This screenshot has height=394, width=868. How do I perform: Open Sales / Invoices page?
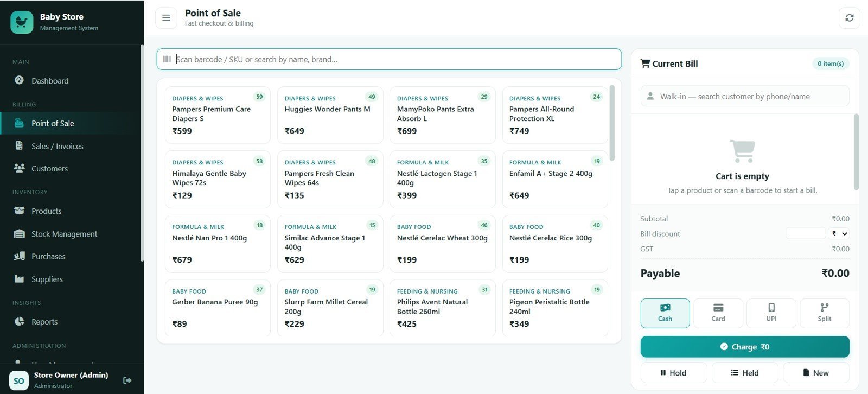tap(71, 146)
